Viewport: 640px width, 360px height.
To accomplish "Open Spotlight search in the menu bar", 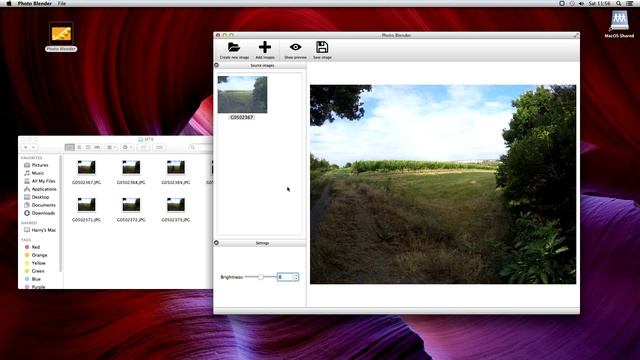I will pyautogui.click(x=619, y=3).
